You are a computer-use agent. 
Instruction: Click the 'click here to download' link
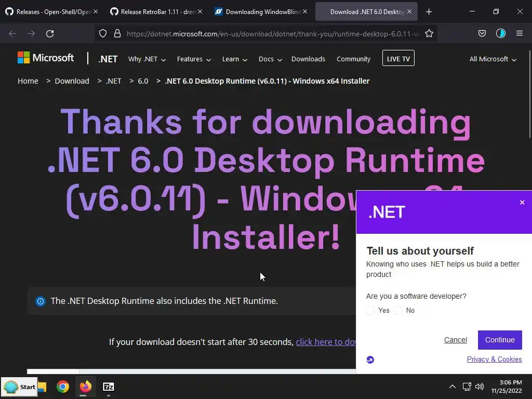[326, 342]
